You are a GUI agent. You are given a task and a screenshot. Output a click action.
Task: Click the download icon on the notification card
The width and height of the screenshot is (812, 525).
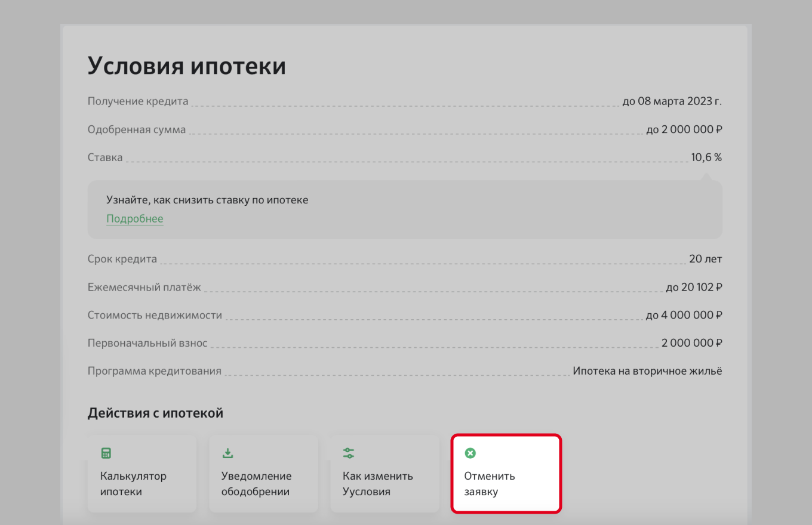[227, 453]
